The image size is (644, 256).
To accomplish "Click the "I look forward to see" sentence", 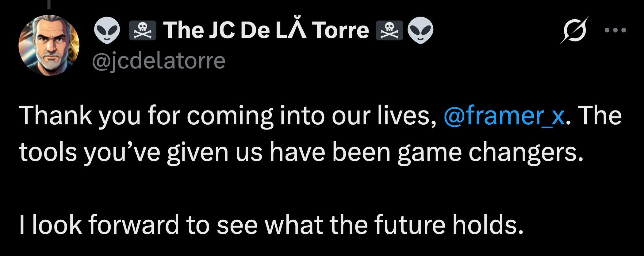I will click(x=271, y=225).
